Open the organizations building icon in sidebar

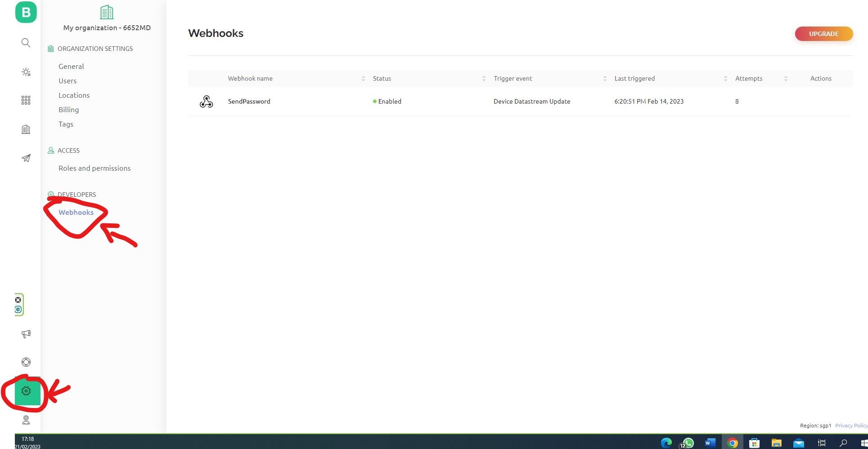click(x=26, y=130)
